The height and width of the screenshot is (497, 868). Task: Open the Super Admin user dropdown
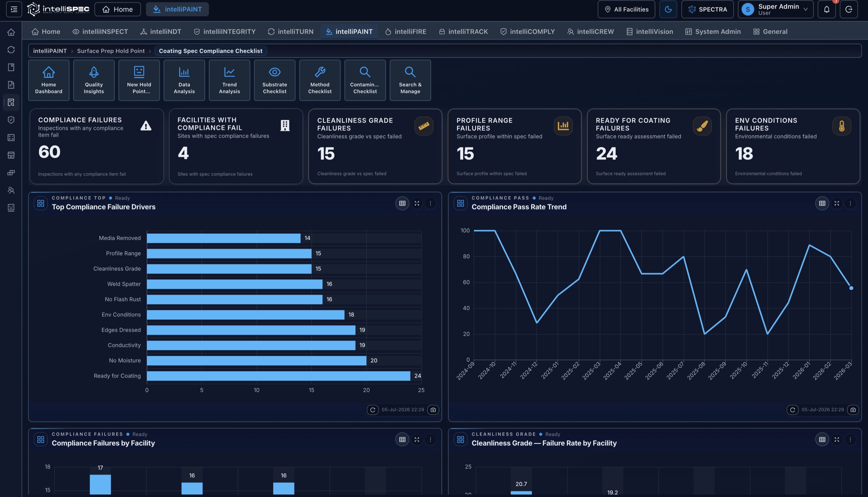[775, 9]
